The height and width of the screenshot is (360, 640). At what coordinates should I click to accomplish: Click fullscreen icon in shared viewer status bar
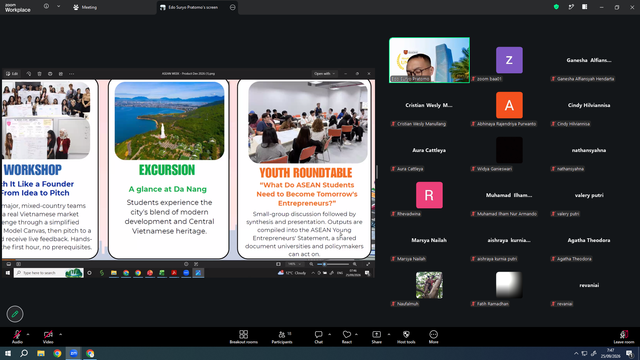pos(368,264)
